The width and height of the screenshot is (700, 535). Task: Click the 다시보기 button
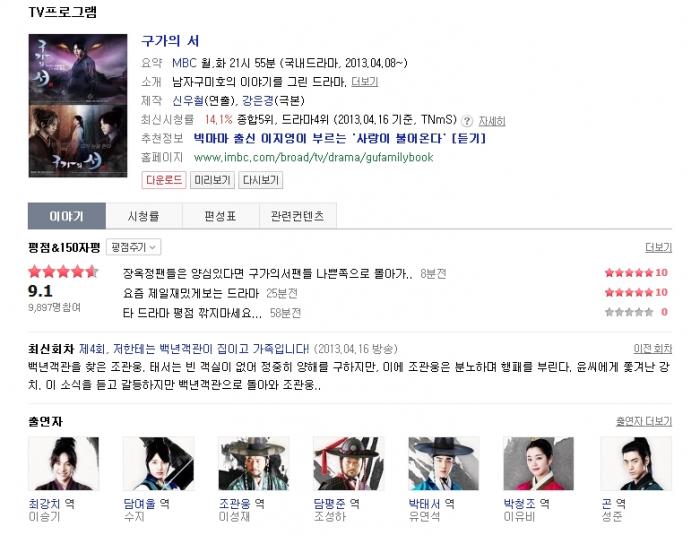[260, 180]
